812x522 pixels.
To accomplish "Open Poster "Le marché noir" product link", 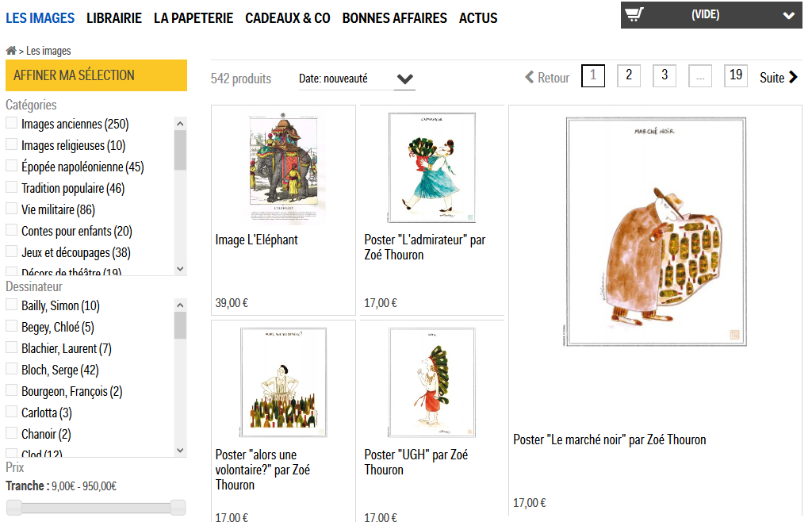I will 609,439.
